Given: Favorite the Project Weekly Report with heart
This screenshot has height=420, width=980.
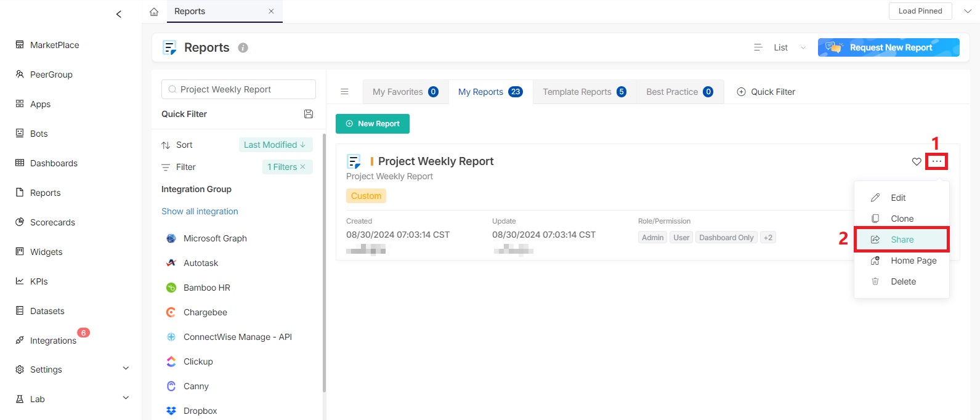Looking at the screenshot, I should [917, 161].
